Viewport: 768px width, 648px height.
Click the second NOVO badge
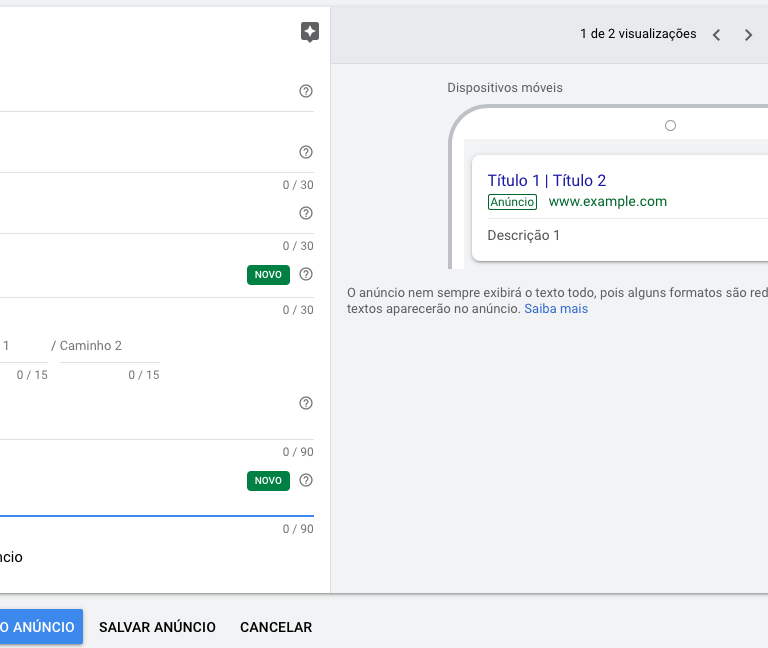pyautogui.click(x=268, y=481)
